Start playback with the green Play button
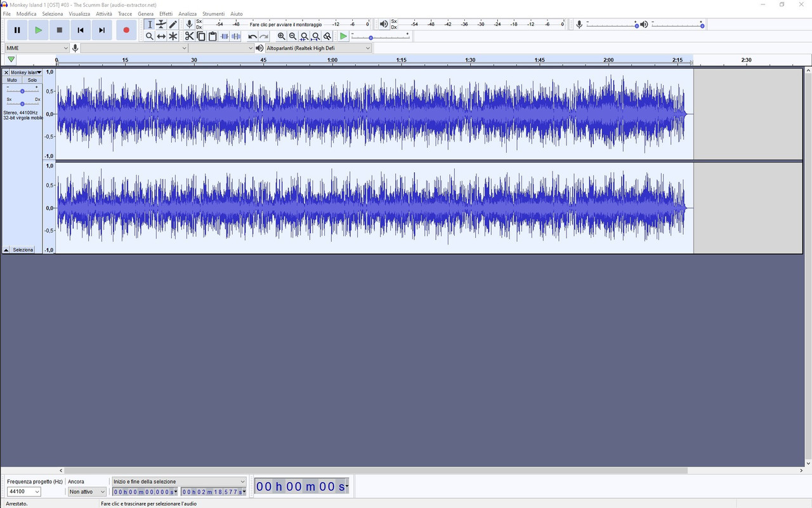 pos(38,30)
